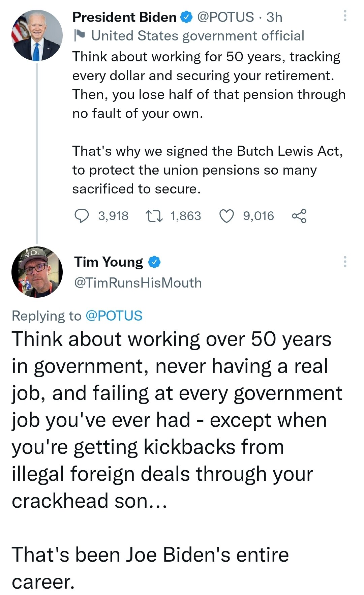Open Tim Young's profile picture
364x595 pixels.
pos(37,272)
